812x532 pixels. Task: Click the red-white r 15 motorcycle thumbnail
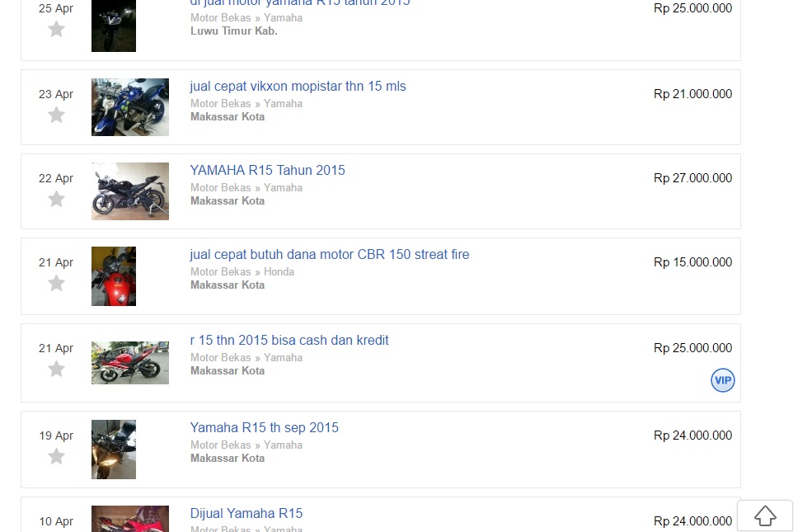130,363
